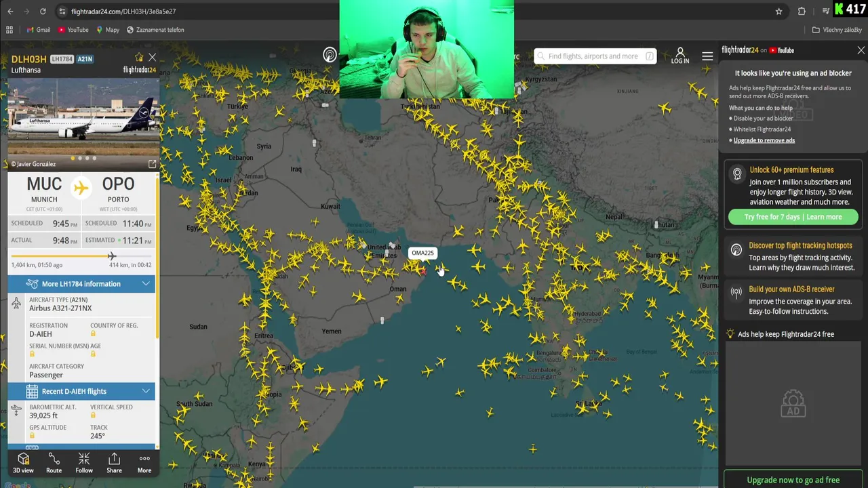Click the YouTube logo in sidebar header

click(x=781, y=50)
